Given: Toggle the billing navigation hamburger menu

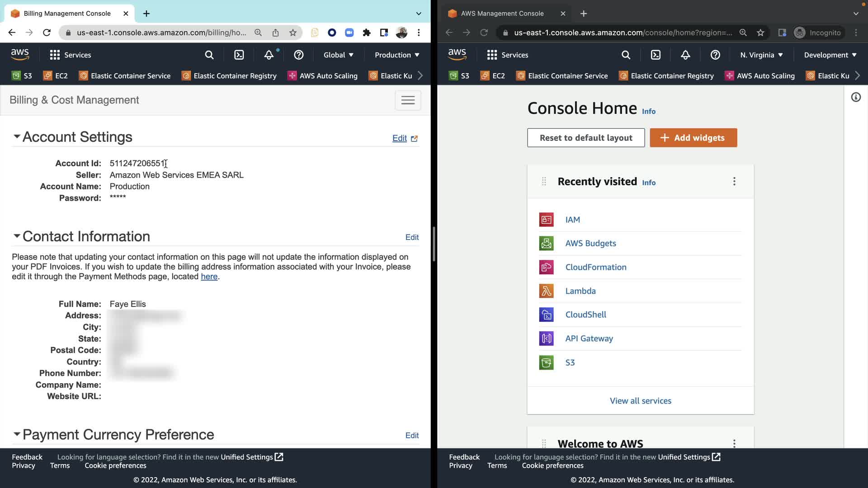Looking at the screenshot, I should (408, 100).
